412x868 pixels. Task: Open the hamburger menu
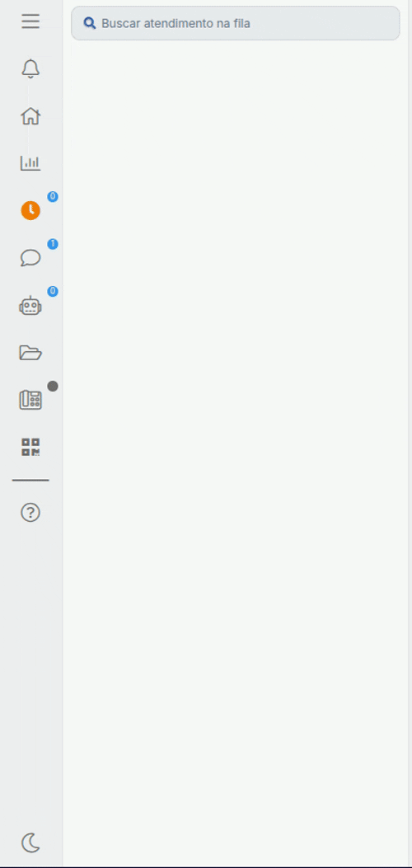[30, 21]
